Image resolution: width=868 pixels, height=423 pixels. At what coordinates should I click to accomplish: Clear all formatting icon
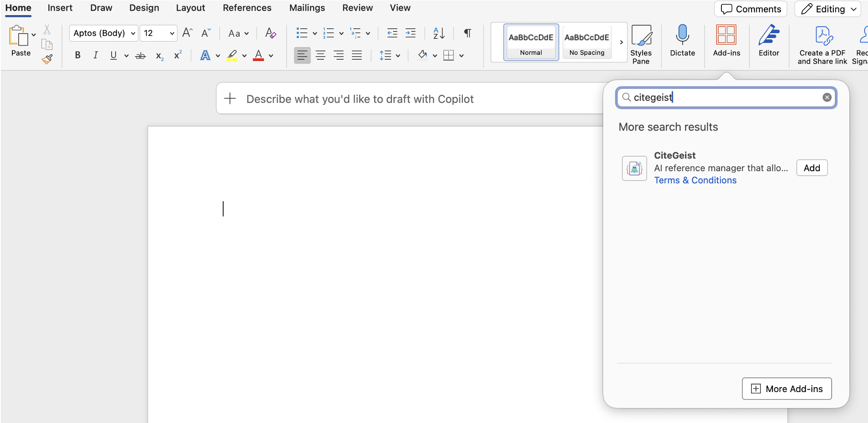[271, 33]
